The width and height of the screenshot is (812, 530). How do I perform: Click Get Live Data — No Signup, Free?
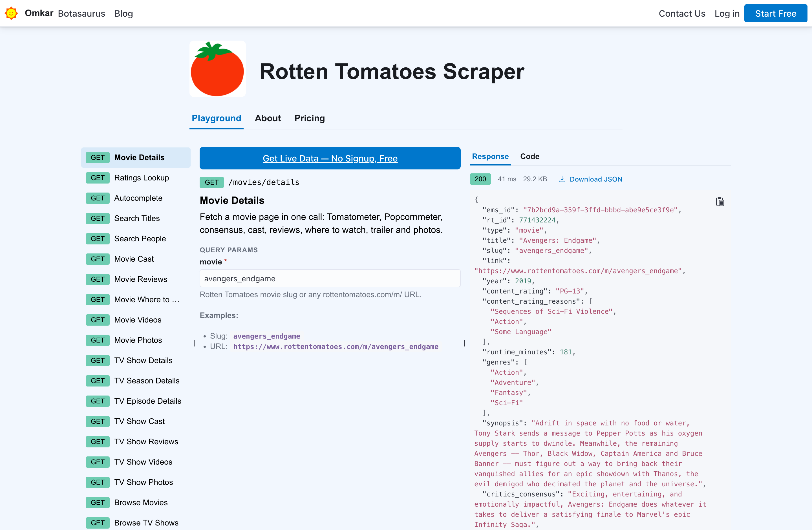click(330, 158)
